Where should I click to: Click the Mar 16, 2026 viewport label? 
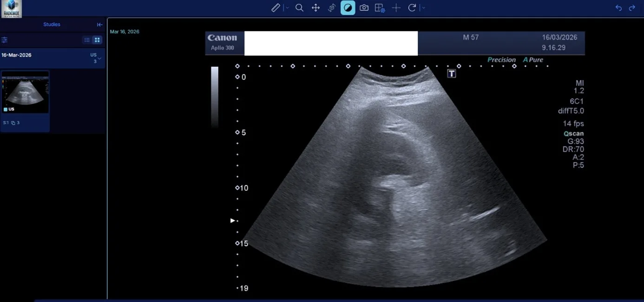[x=125, y=32]
